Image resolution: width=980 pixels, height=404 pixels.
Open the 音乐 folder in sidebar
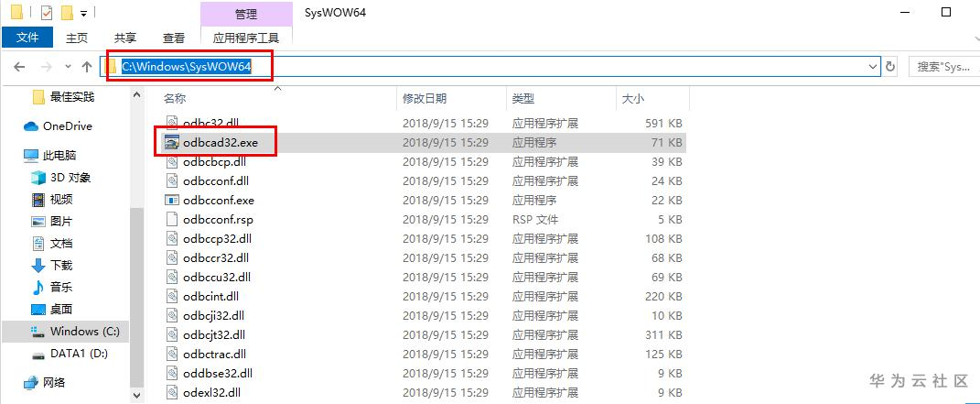tap(52, 287)
